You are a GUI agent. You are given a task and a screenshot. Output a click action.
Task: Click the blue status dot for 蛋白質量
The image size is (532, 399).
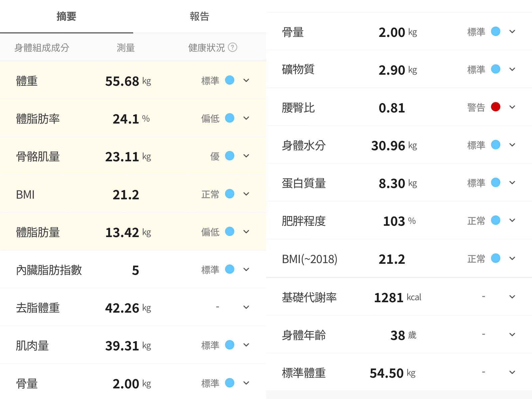[x=495, y=183]
